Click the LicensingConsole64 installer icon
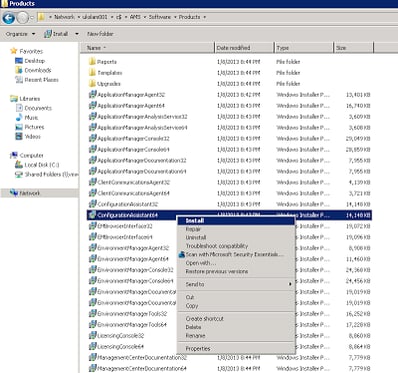This screenshot has height=373, width=398. click(92, 346)
